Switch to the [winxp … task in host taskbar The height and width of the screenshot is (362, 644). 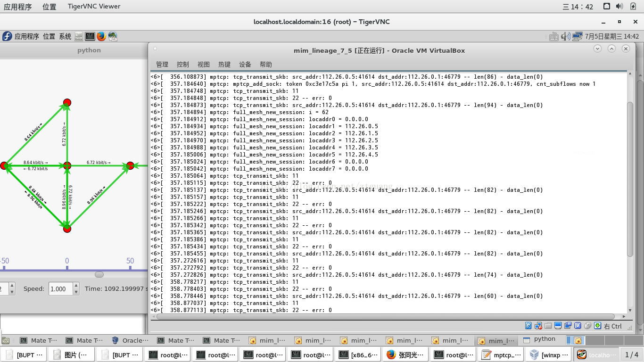[x=547, y=354]
